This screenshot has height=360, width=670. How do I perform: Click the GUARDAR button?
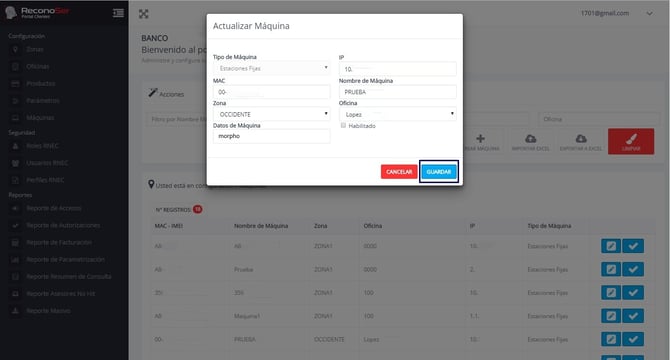439,172
